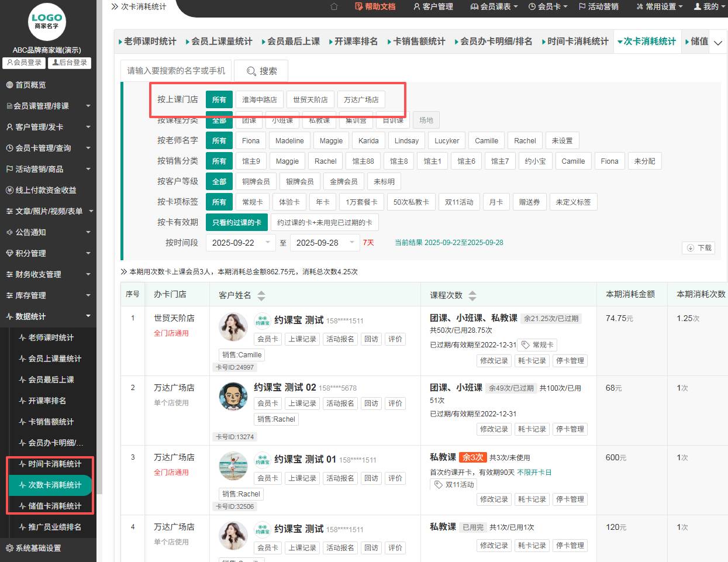The height and width of the screenshot is (562, 728).
Task: Select 淮海中路店 store filter
Action: tap(260, 99)
